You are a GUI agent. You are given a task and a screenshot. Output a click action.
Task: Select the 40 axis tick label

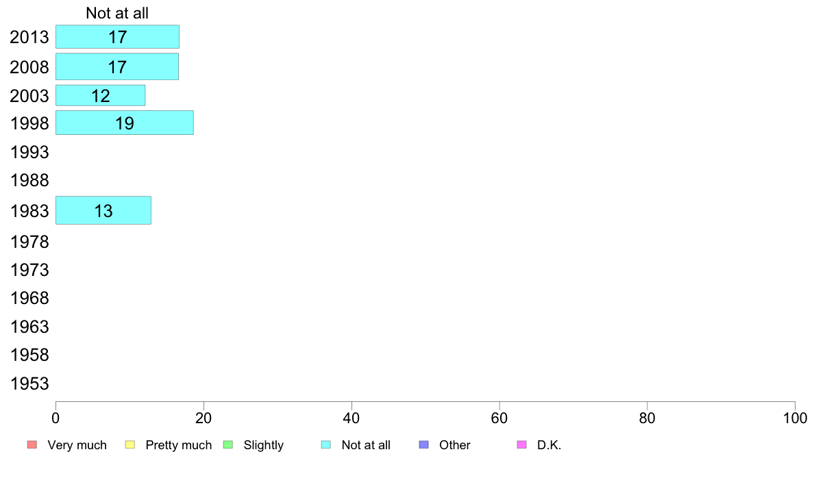click(x=351, y=418)
